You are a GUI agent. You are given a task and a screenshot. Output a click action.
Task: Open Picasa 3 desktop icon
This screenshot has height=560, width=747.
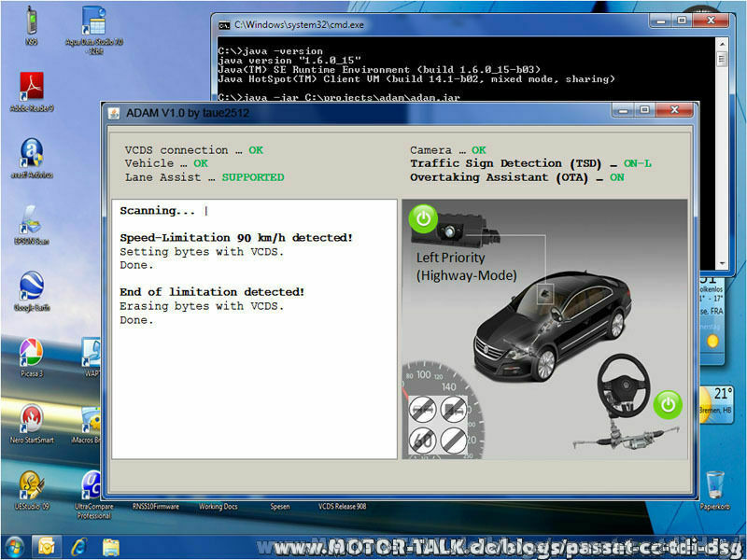[32, 357]
